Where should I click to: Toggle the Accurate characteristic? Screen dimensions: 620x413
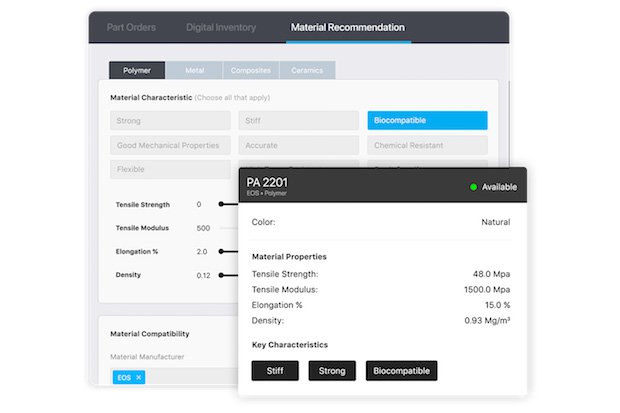[x=299, y=145]
